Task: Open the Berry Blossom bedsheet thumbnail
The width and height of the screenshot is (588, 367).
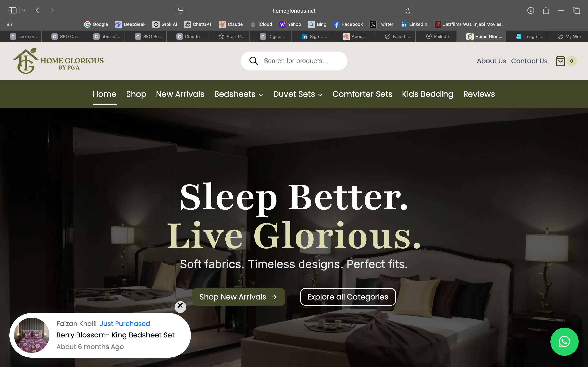Action: (x=32, y=335)
